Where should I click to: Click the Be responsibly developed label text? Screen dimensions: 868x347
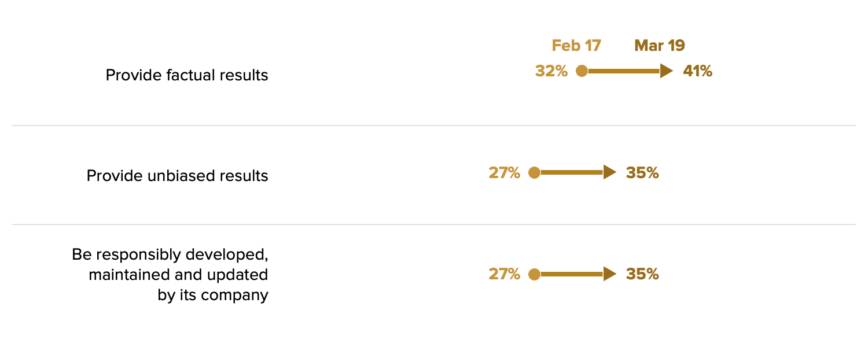tap(170, 275)
